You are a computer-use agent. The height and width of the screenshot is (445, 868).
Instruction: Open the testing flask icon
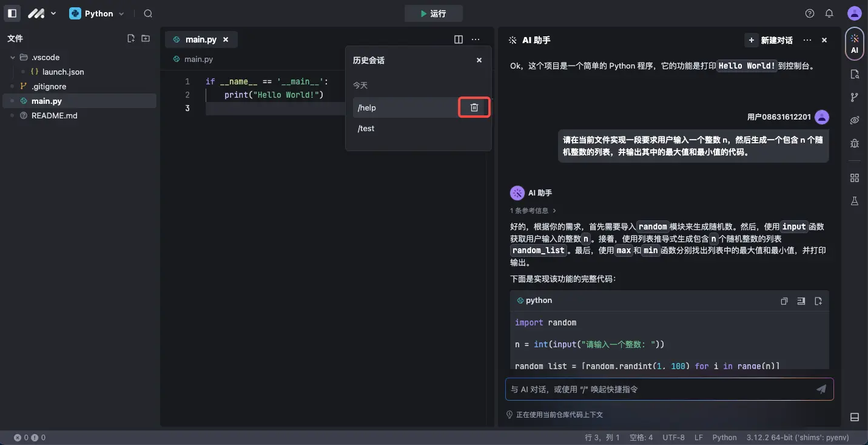click(855, 201)
